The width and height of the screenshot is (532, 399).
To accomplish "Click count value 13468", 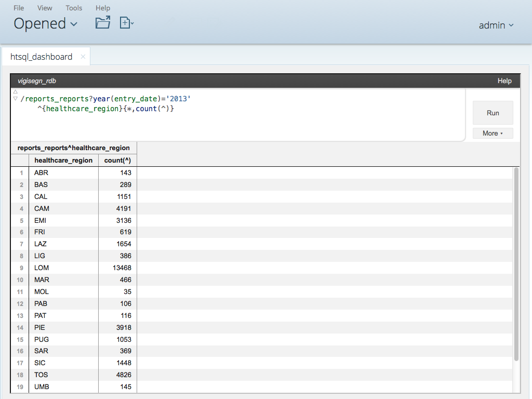I will (x=122, y=268).
